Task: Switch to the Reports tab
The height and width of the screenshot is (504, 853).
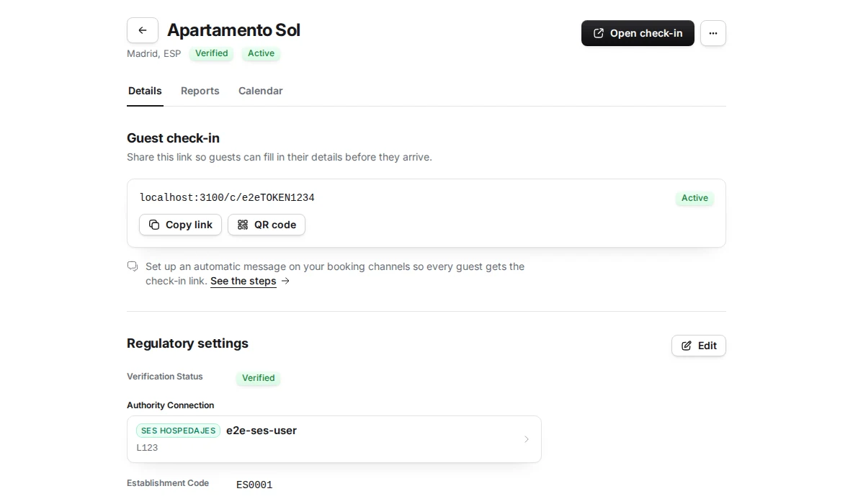Action: pyautogui.click(x=200, y=91)
